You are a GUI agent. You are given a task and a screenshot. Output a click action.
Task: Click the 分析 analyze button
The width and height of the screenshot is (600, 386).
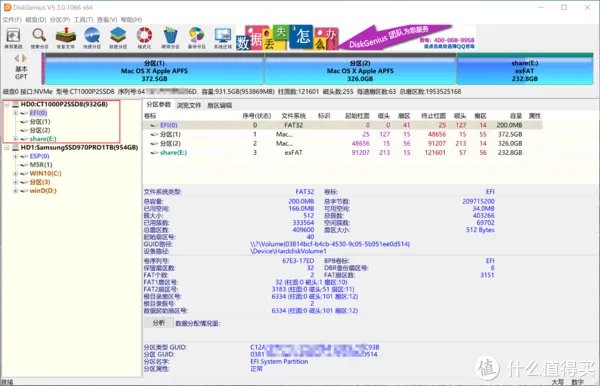tap(158, 323)
